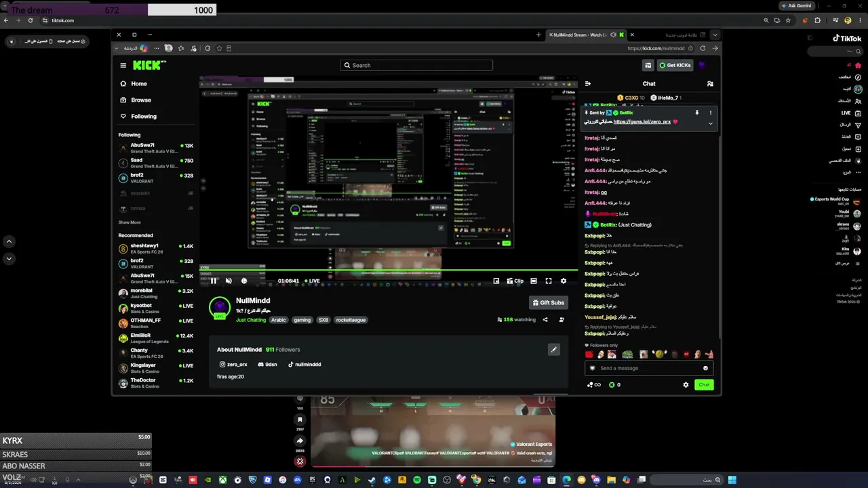Screen dimensions: 868x488
Task: Click Ask Gemini in Chrome
Action: click(796, 5)
